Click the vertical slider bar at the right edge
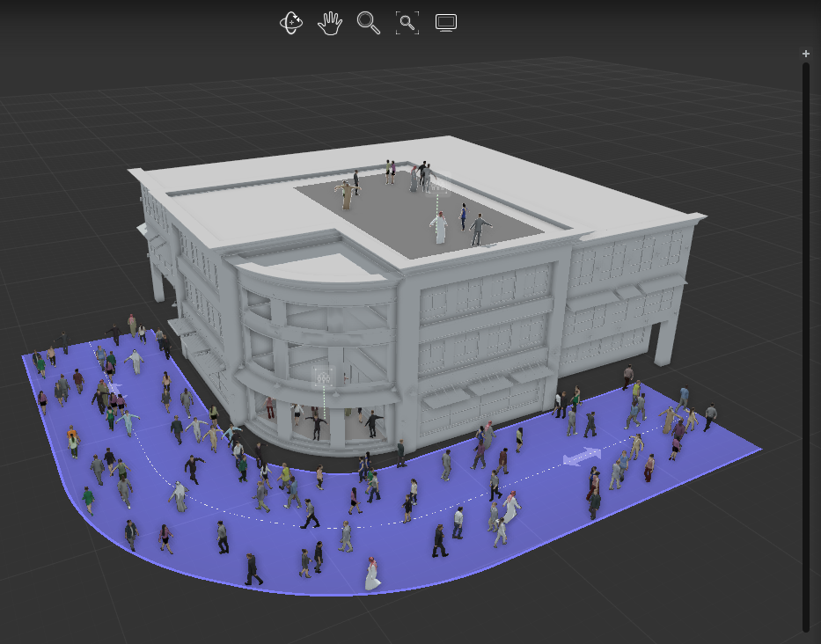 (x=806, y=348)
